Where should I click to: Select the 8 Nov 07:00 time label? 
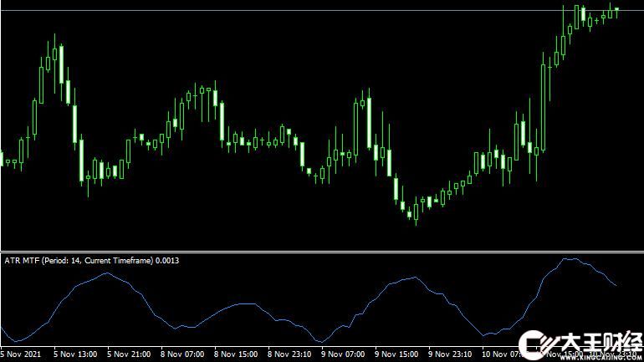tap(182, 354)
